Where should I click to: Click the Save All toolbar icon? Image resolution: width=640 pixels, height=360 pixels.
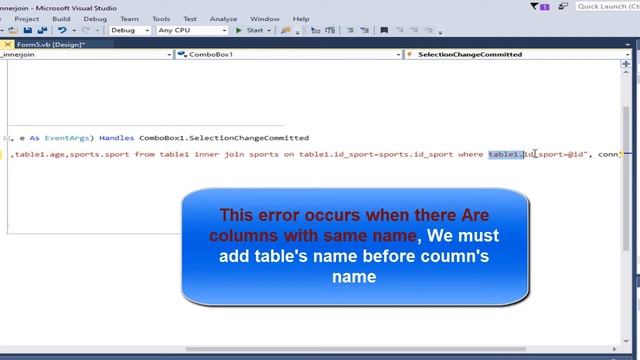pyautogui.click(x=42, y=30)
